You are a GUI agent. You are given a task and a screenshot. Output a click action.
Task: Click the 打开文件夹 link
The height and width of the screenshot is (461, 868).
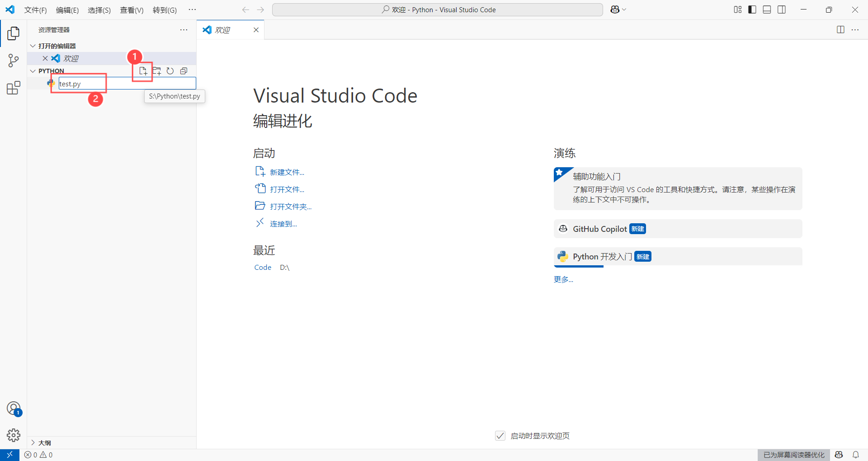point(290,206)
